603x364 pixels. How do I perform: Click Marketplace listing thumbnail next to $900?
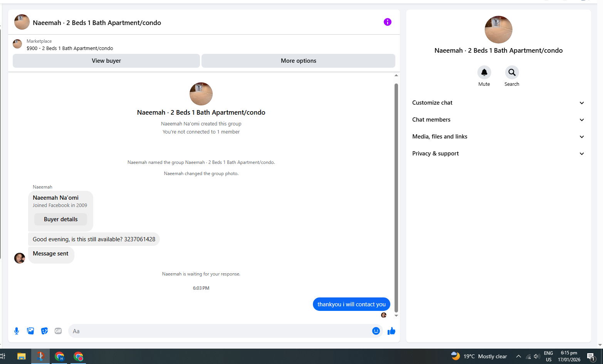(17, 44)
